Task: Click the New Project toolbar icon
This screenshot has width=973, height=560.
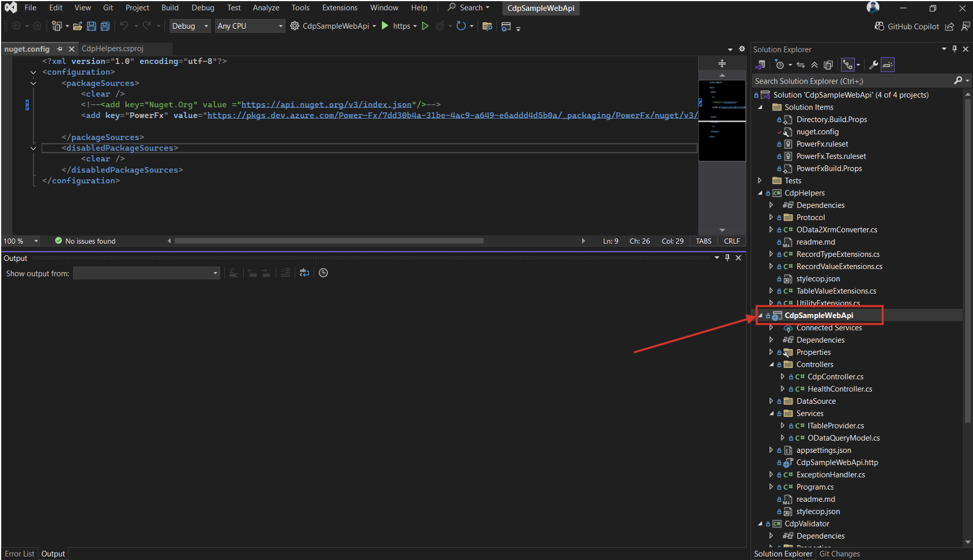Action: (56, 26)
